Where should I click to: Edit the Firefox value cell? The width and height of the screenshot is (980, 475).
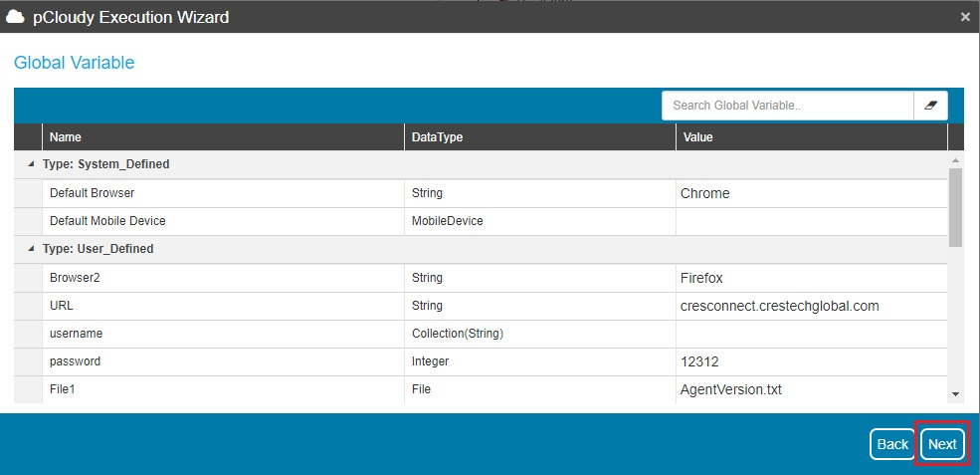click(x=812, y=278)
